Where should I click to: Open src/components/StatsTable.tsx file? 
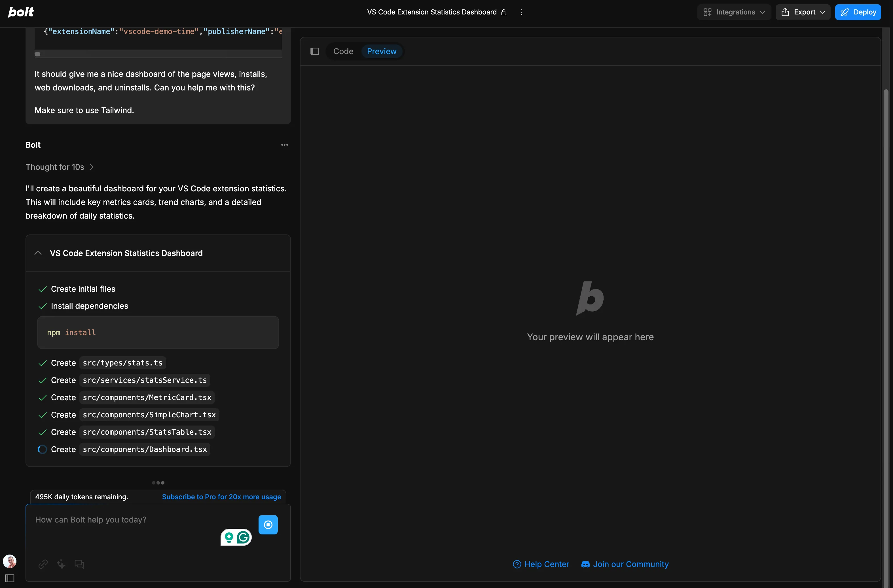tap(147, 432)
